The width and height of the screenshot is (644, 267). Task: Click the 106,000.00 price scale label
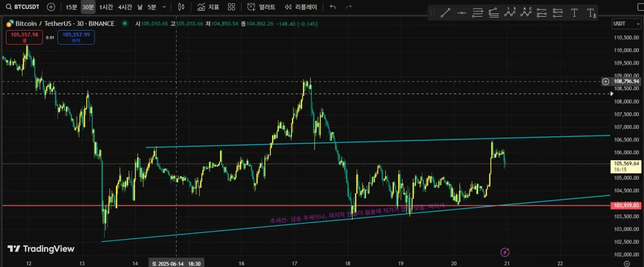(x=627, y=153)
